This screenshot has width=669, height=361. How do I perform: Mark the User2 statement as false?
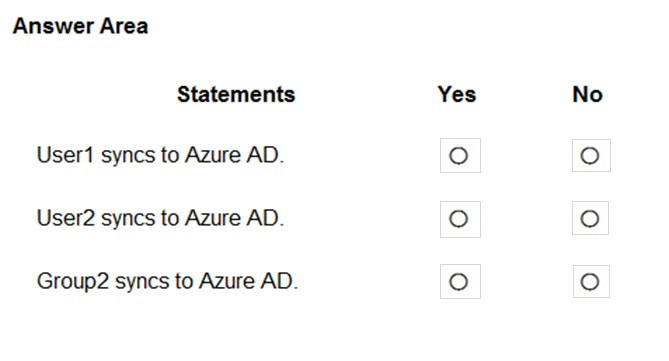click(x=590, y=218)
